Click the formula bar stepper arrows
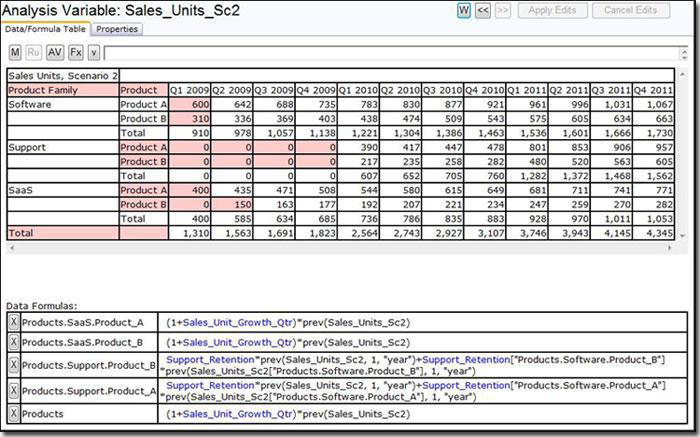700x437 pixels. pyautogui.click(x=684, y=54)
